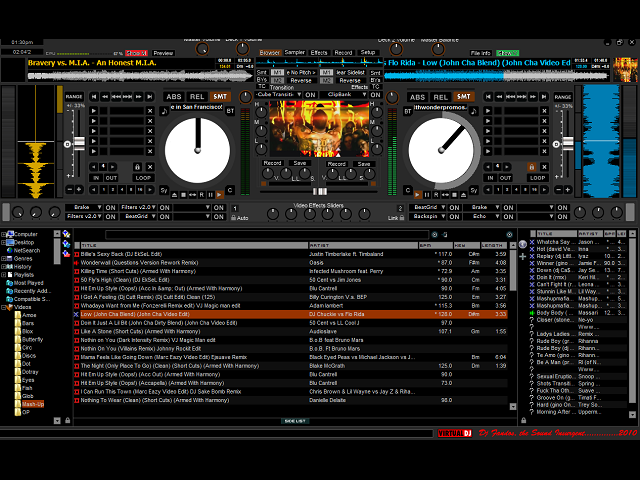Trigger first hot cue play on left deck

94,111
